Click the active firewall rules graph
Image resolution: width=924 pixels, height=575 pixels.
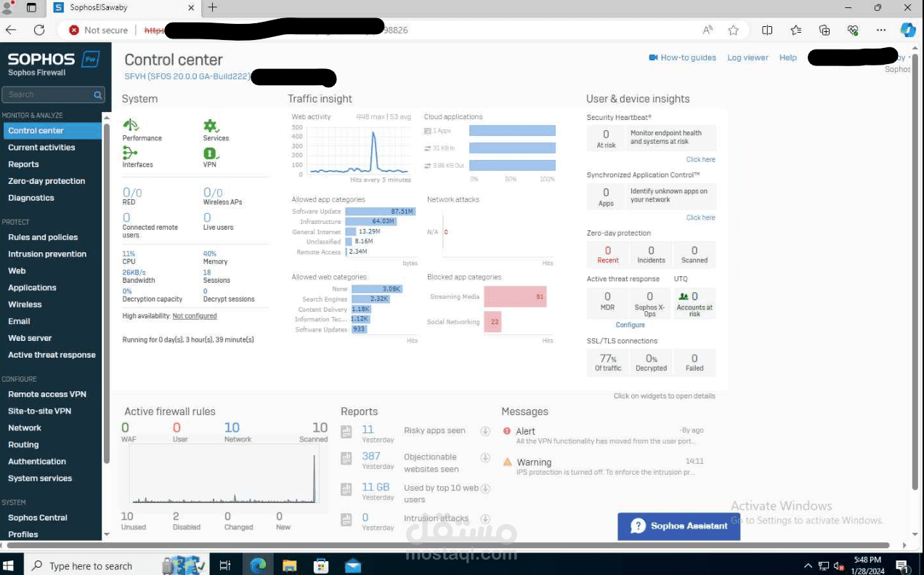(222, 473)
